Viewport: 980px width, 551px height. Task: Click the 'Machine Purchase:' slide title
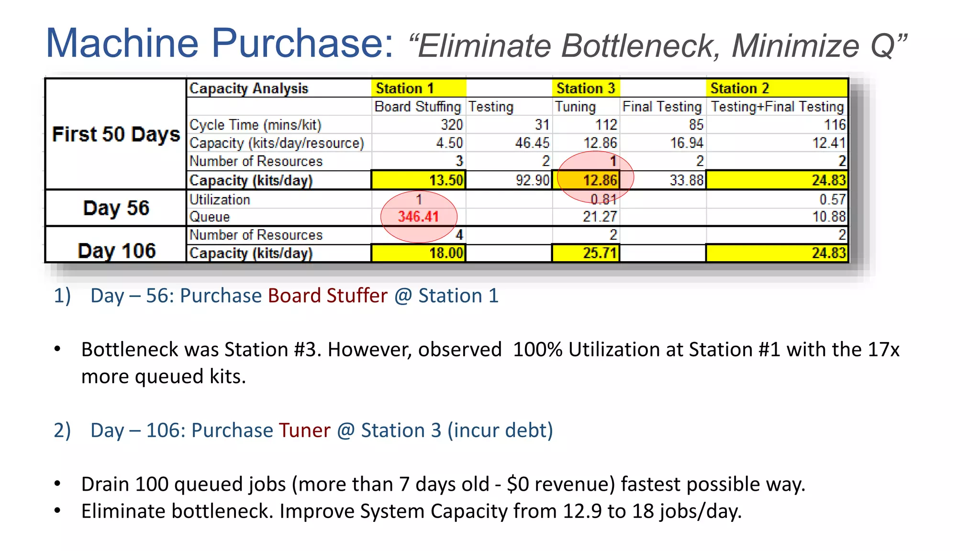219,43
